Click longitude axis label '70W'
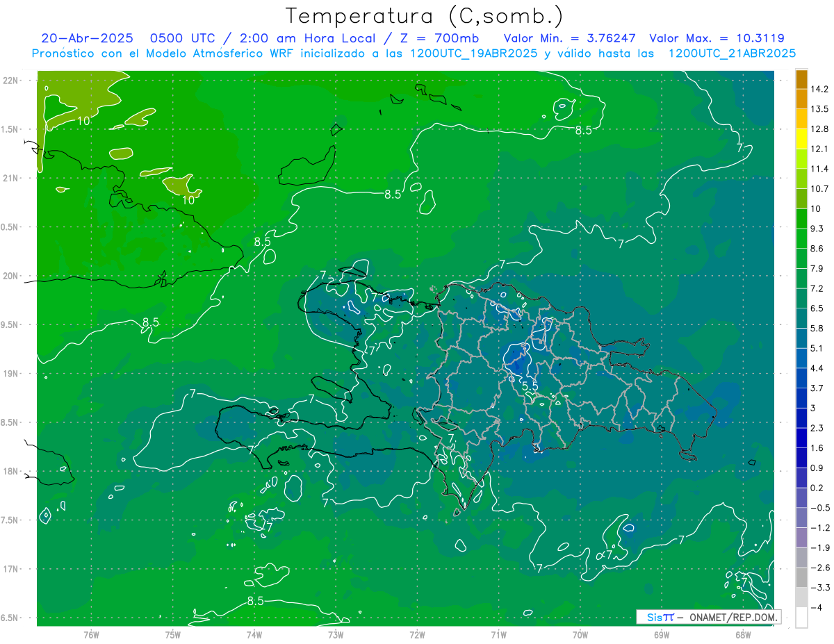834x644 pixels. tap(580, 634)
